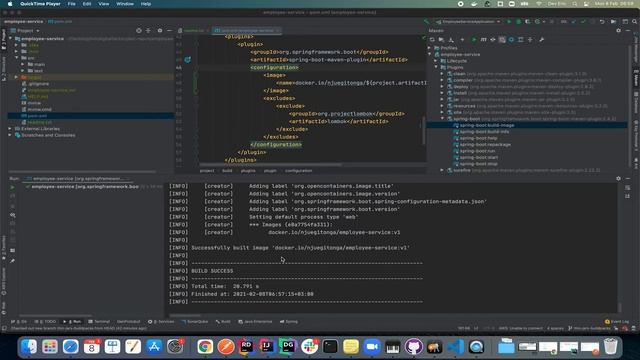Collapse the src folder
Screen dimensions: 640x360
[x=17, y=58]
